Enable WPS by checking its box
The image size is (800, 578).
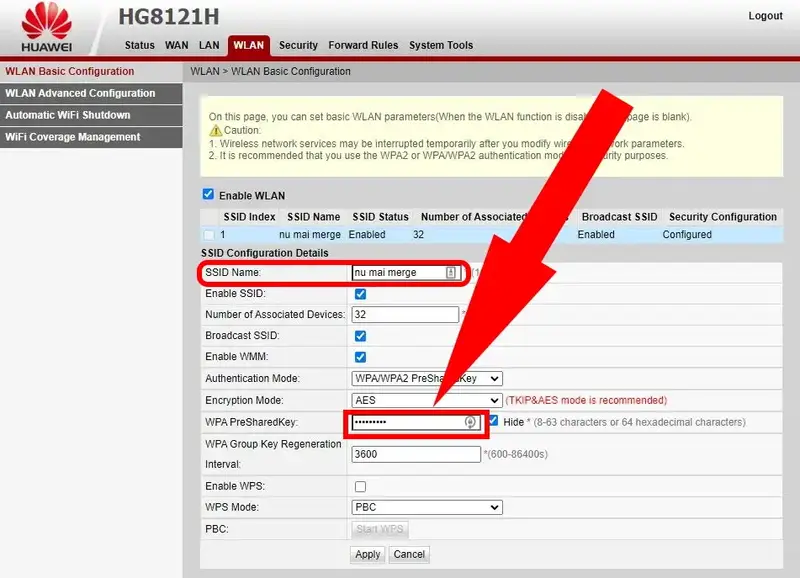pos(359,486)
